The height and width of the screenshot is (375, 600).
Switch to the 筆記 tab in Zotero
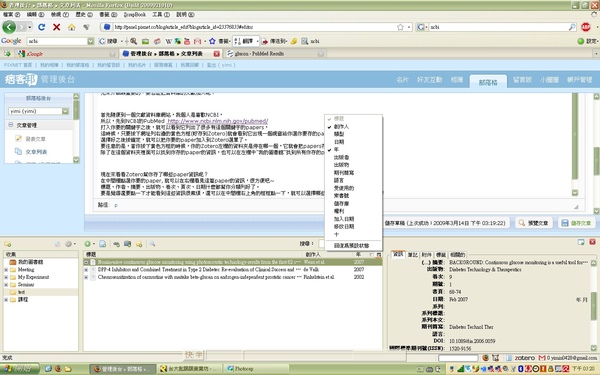413,255
